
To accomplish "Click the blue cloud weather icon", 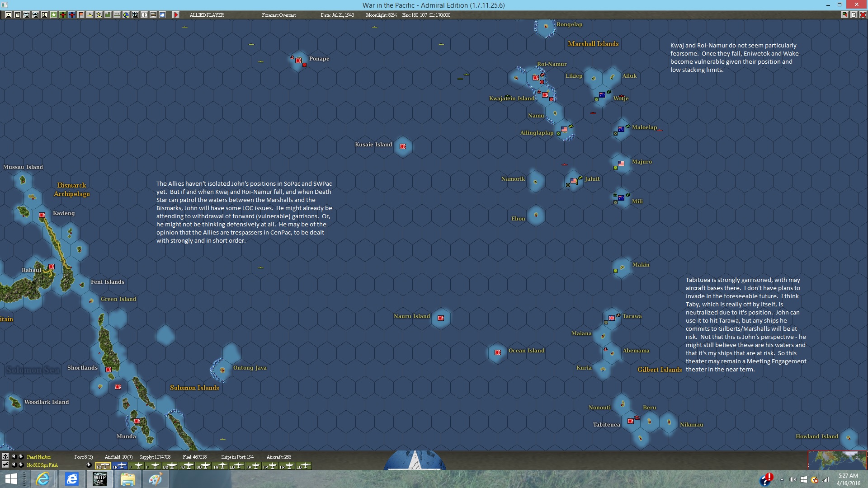I will [x=162, y=15].
